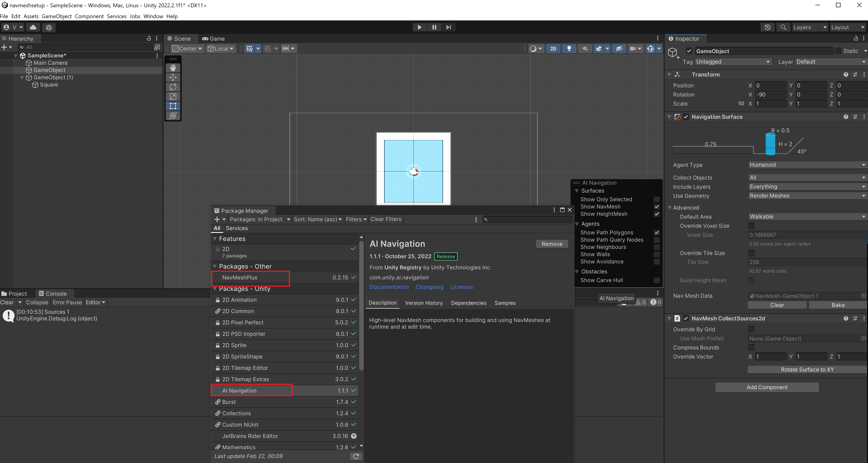Toggle GameObject active checkbox
Viewport: 868px width, 463px height.
coord(689,51)
